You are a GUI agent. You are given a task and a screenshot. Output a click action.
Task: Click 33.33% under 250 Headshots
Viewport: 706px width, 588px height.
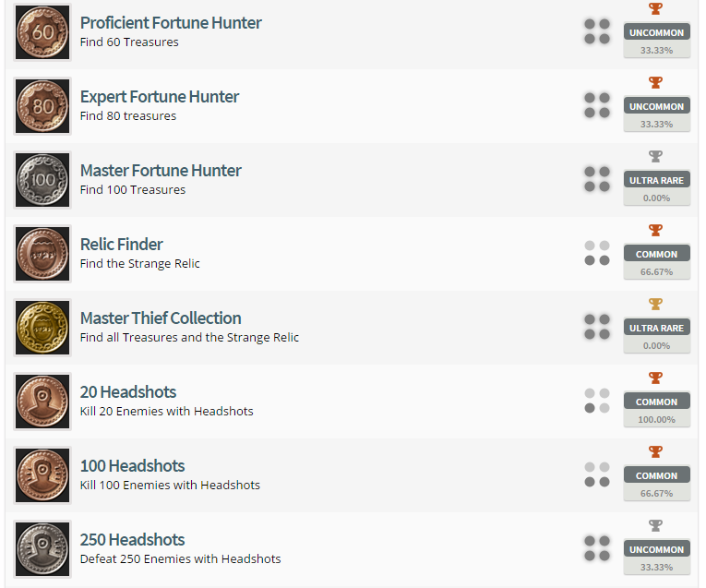[x=656, y=567]
